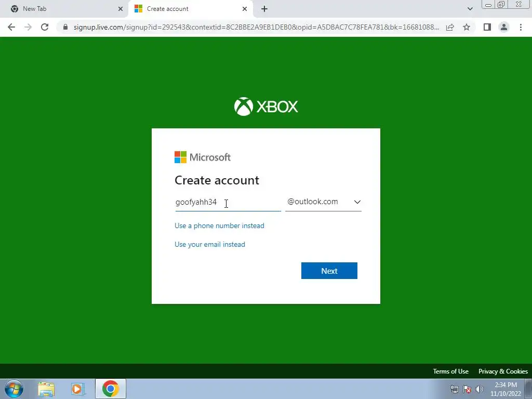Open the Privacy & Cookies link
The image size is (532, 399).
point(503,371)
